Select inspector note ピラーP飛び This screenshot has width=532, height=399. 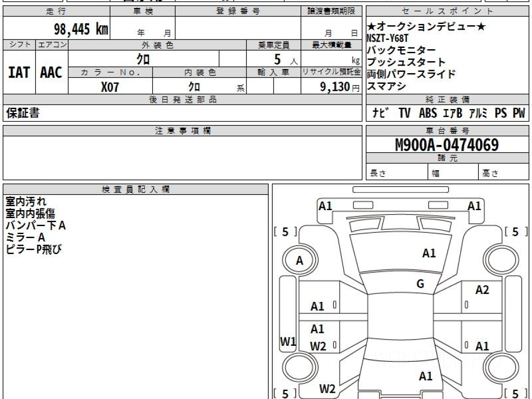click(33, 250)
